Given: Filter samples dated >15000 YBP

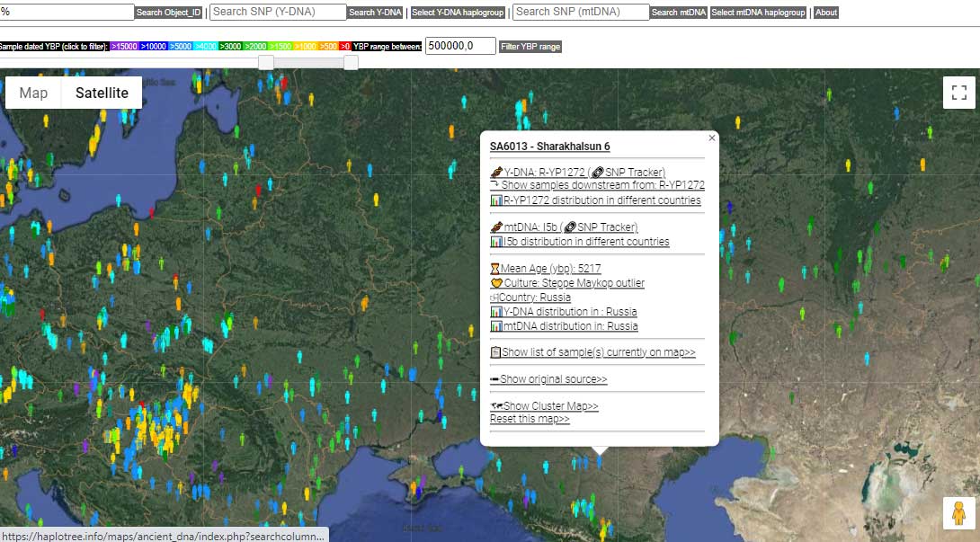Looking at the screenshot, I should pyautogui.click(x=124, y=46).
